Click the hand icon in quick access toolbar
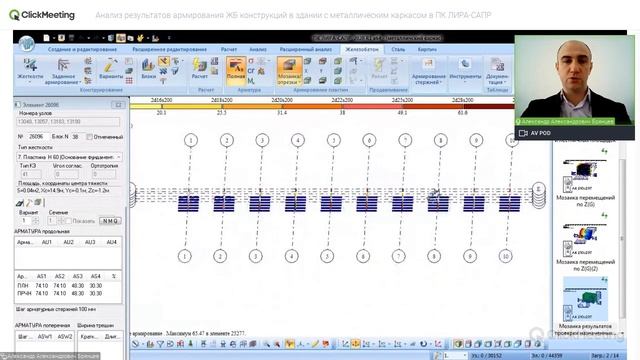Image resolution: width=640 pixels, height=360 pixels. (x=140, y=38)
